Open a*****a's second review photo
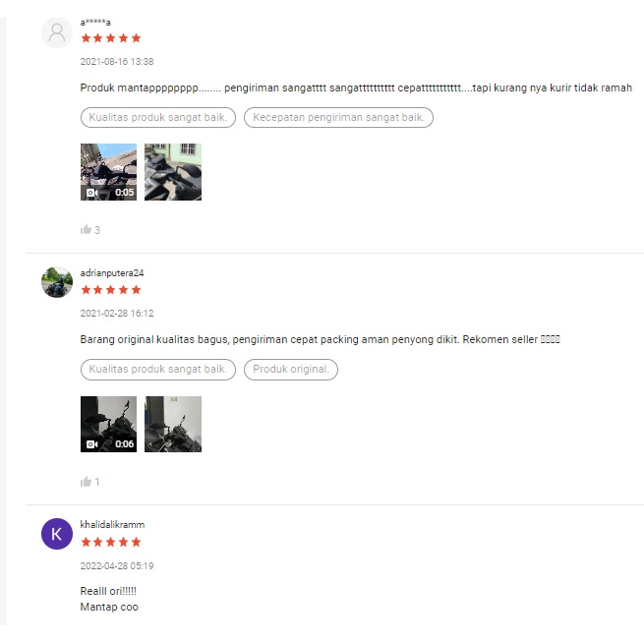 173,172
